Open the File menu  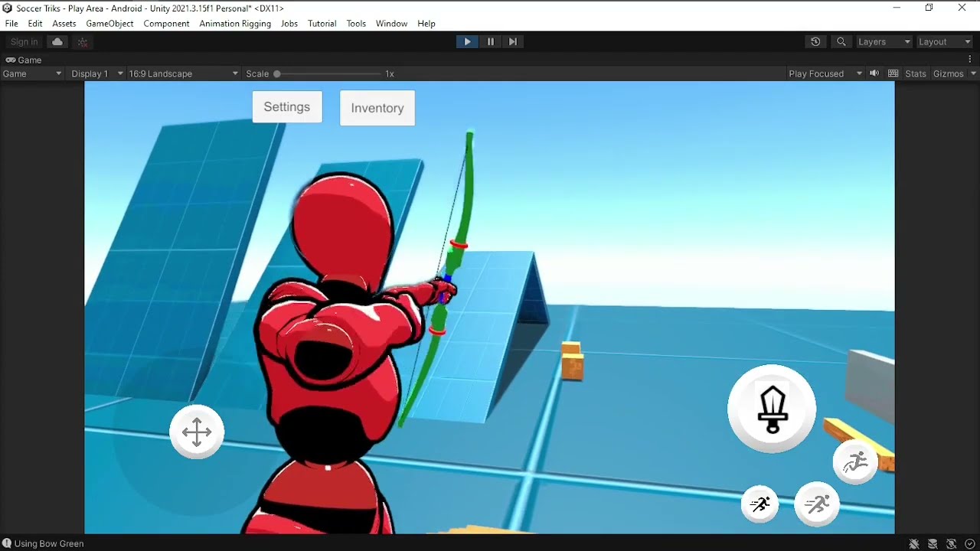[11, 24]
